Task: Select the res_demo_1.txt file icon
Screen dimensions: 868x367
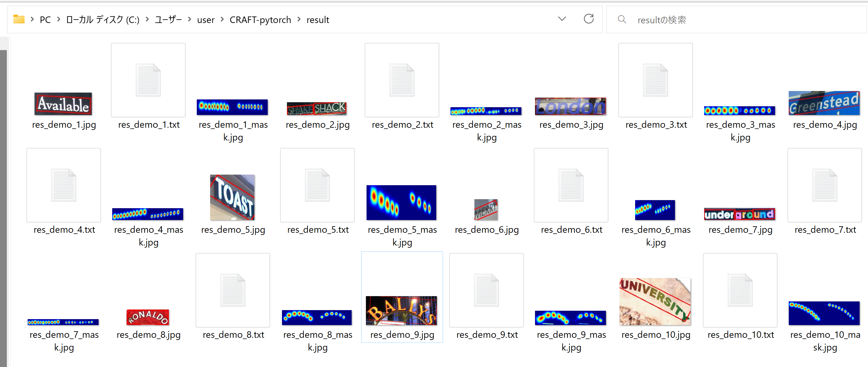Action: pos(148,80)
